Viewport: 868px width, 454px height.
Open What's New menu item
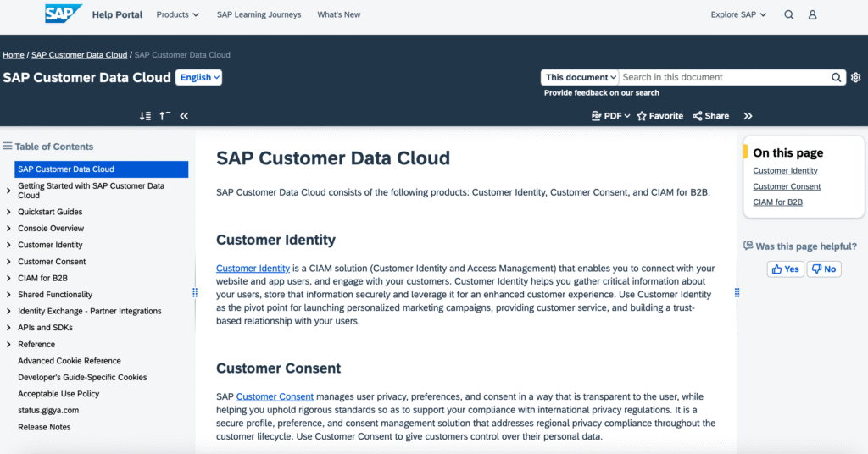339,15
